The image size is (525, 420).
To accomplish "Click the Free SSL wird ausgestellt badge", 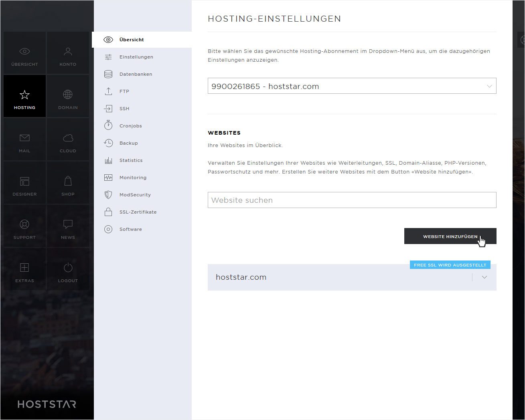I will pos(450,265).
